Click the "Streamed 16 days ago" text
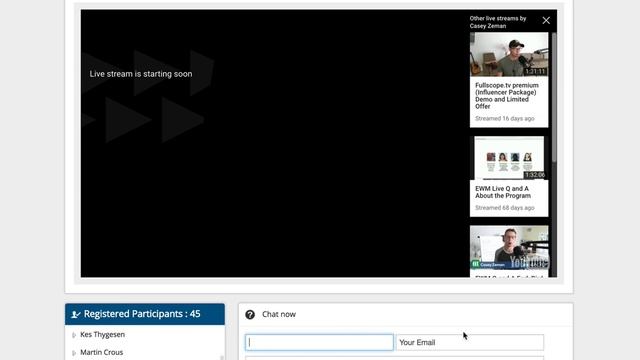The height and width of the screenshot is (360, 640). [504, 118]
